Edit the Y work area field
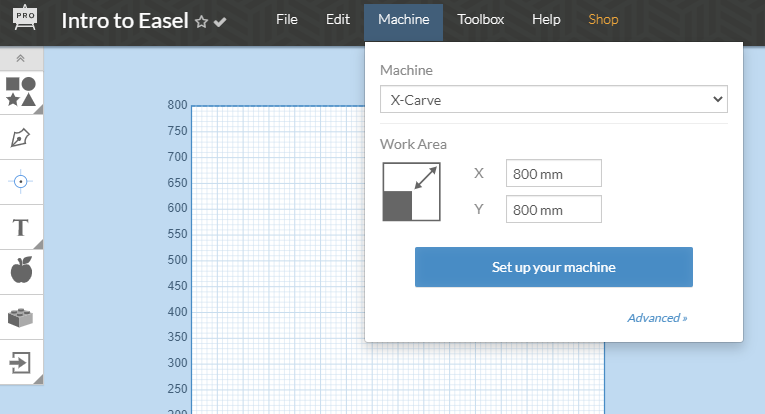The width and height of the screenshot is (765, 414). pos(554,209)
